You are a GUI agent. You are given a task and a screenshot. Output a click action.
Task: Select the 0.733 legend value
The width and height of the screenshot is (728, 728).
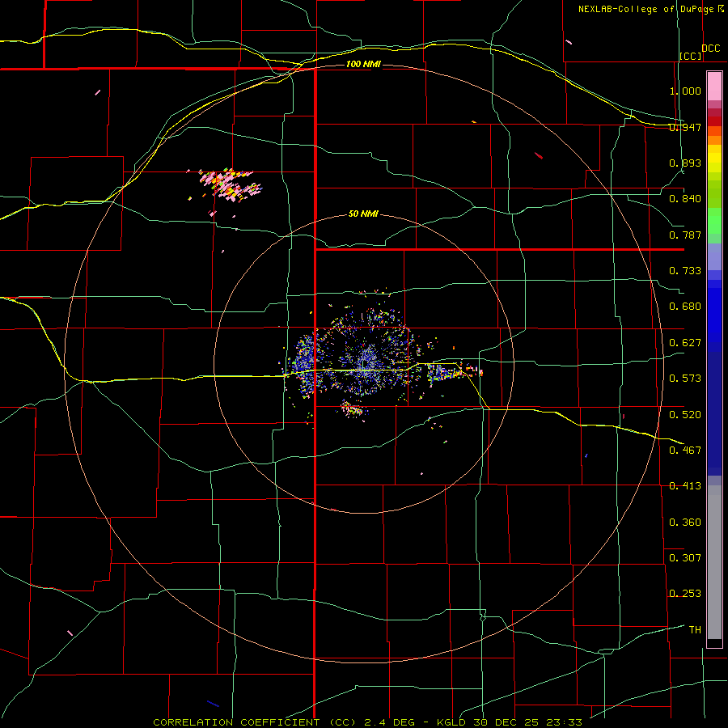coord(685,270)
